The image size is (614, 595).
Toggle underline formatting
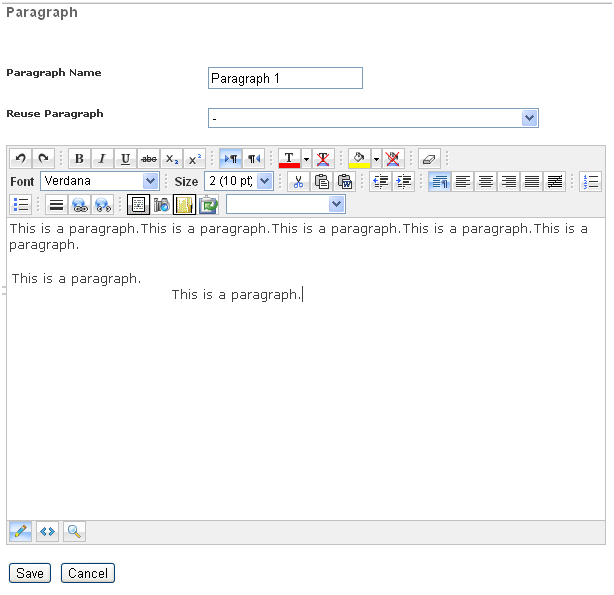(x=125, y=158)
